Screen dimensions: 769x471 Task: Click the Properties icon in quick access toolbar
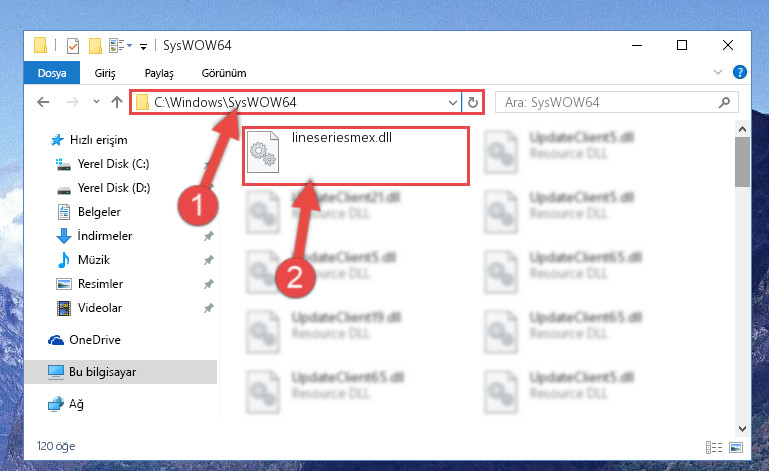click(x=73, y=46)
